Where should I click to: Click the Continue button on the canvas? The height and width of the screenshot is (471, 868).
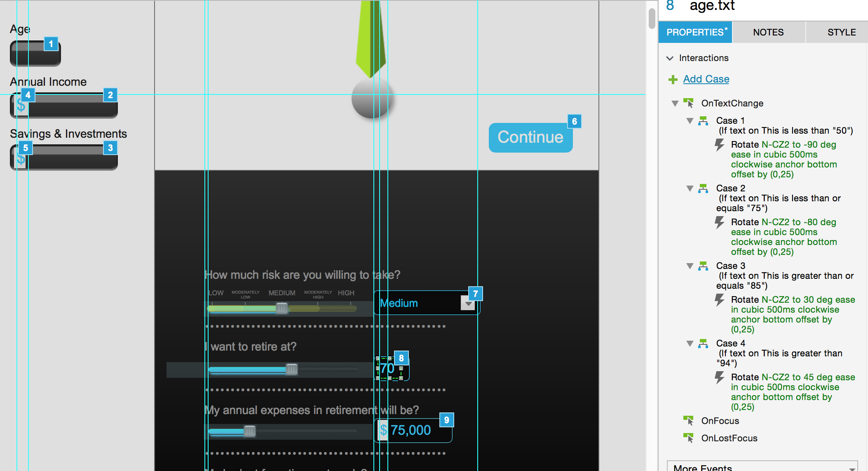[x=530, y=138]
